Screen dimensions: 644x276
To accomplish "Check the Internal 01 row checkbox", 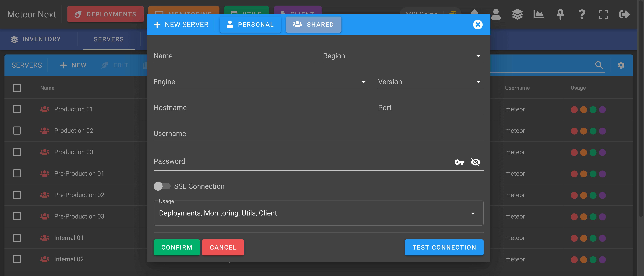I will point(17,238).
